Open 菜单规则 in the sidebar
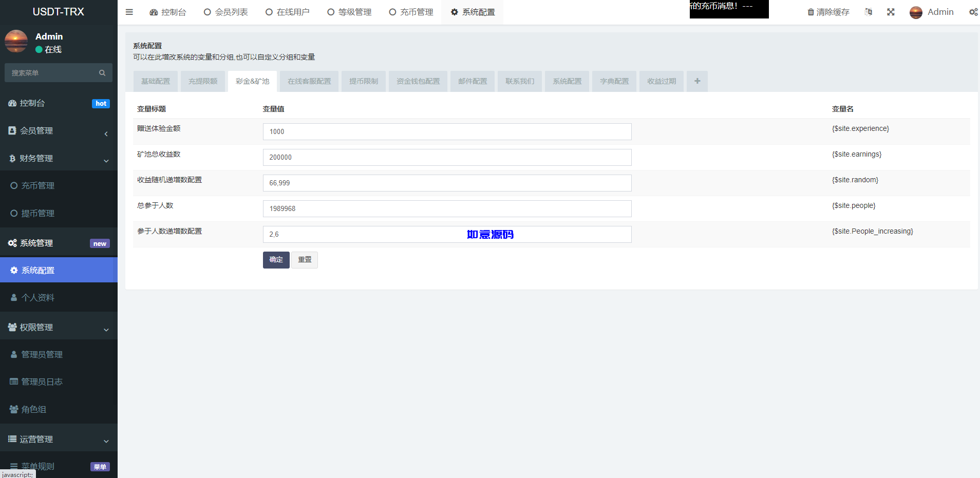980x478 pixels. [59, 466]
